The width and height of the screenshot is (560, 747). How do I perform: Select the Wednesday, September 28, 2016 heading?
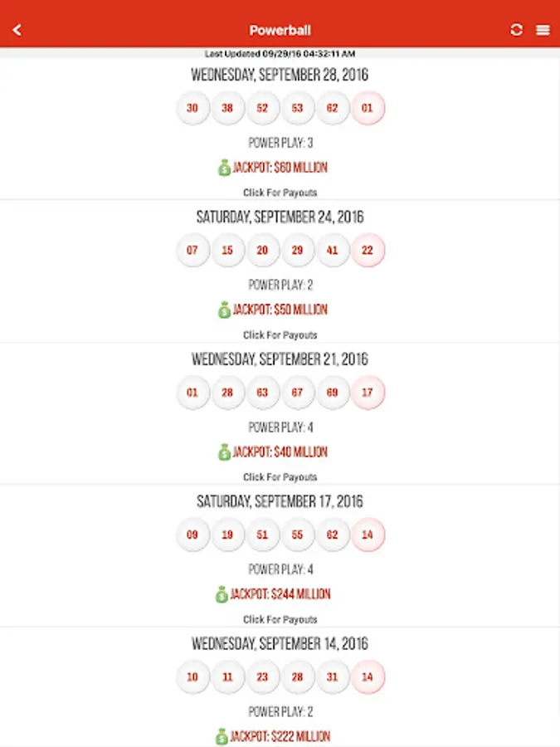point(280,75)
